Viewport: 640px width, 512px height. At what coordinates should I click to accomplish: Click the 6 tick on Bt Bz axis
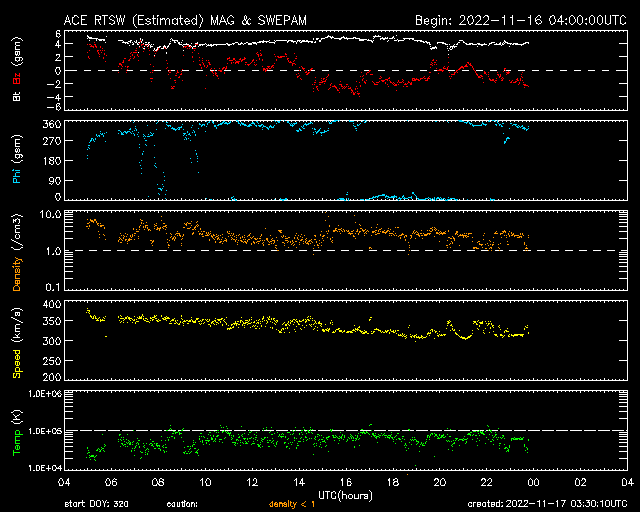point(58,34)
